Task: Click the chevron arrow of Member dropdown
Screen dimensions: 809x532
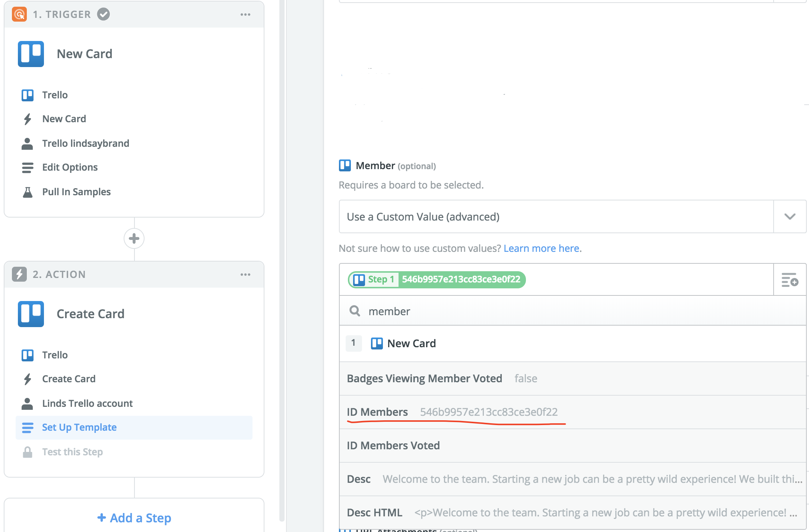Action: [790, 217]
